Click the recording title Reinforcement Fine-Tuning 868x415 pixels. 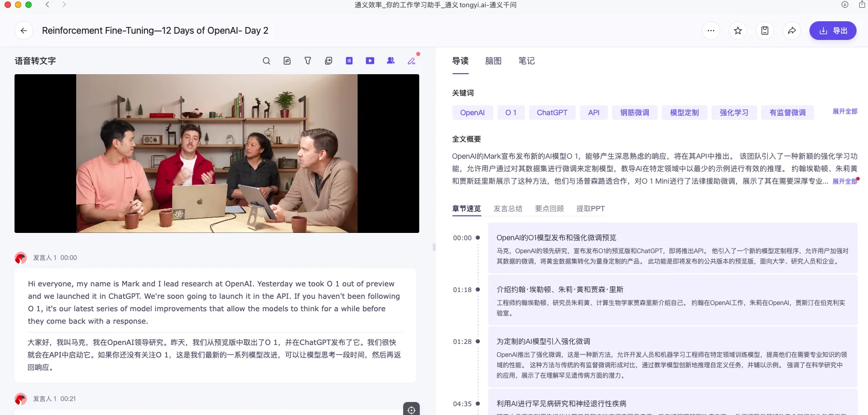[155, 31]
